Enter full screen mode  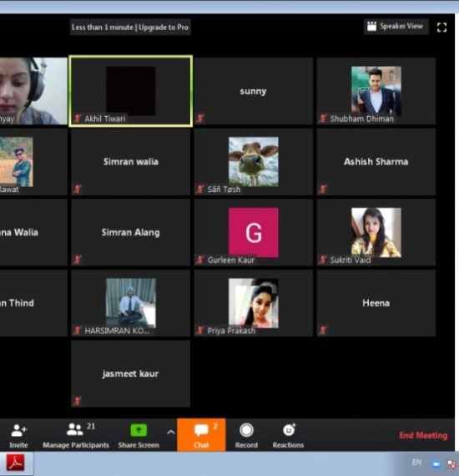(441, 28)
